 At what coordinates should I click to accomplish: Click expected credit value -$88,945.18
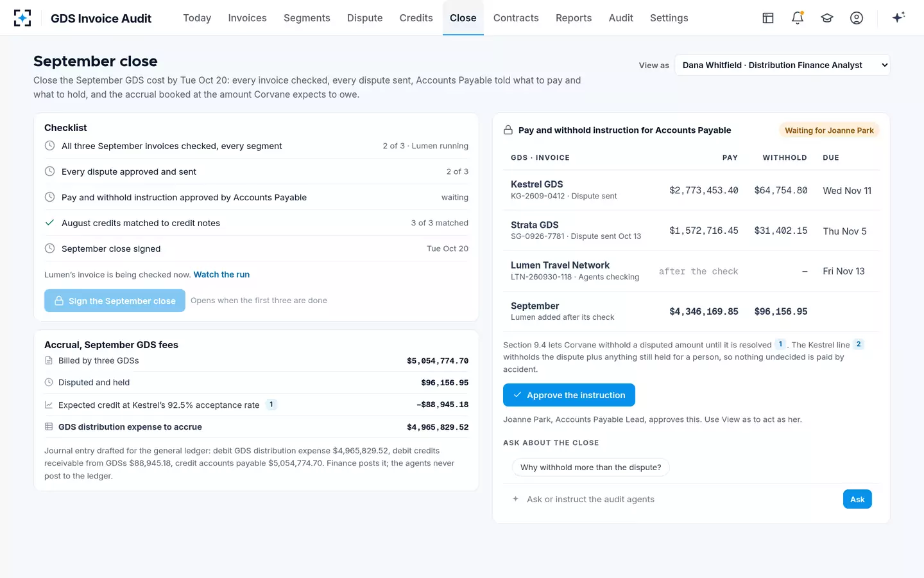[x=442, y=405]
